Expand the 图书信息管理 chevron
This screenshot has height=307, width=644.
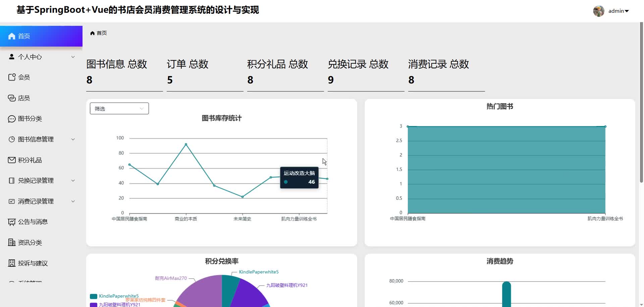(73, 139)
